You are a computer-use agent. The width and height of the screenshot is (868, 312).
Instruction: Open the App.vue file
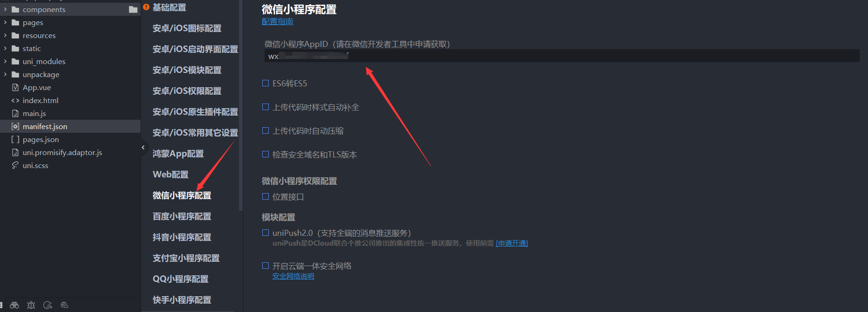coord(37,87)
